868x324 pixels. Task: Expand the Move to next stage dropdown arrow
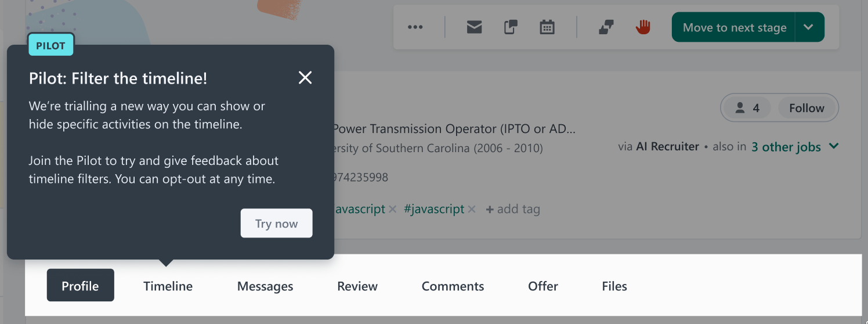[x=809, y=27]
